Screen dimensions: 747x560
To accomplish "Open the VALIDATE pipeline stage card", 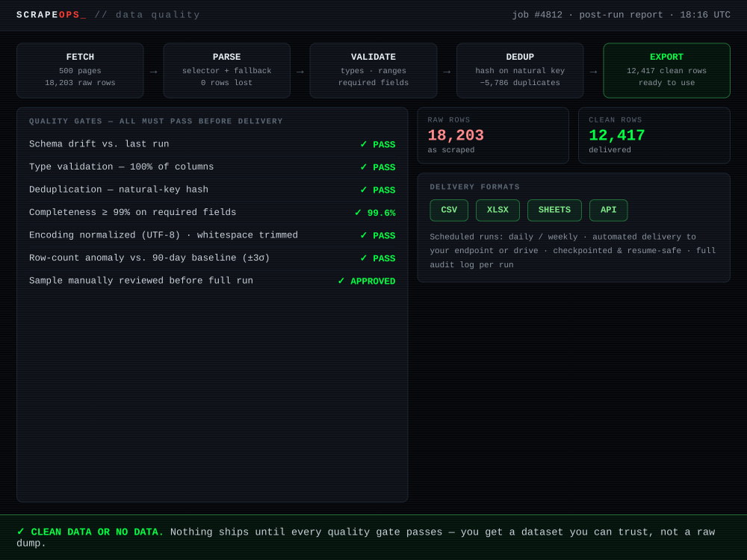I will pyautogui.click(x=373, y=70).
